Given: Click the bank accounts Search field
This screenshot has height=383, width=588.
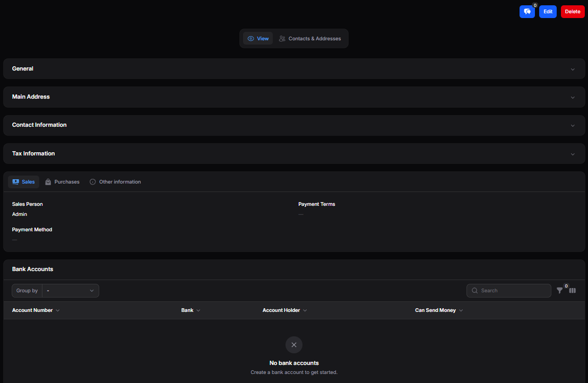Looking at the screenshot, I should click(x=508, y=291).
